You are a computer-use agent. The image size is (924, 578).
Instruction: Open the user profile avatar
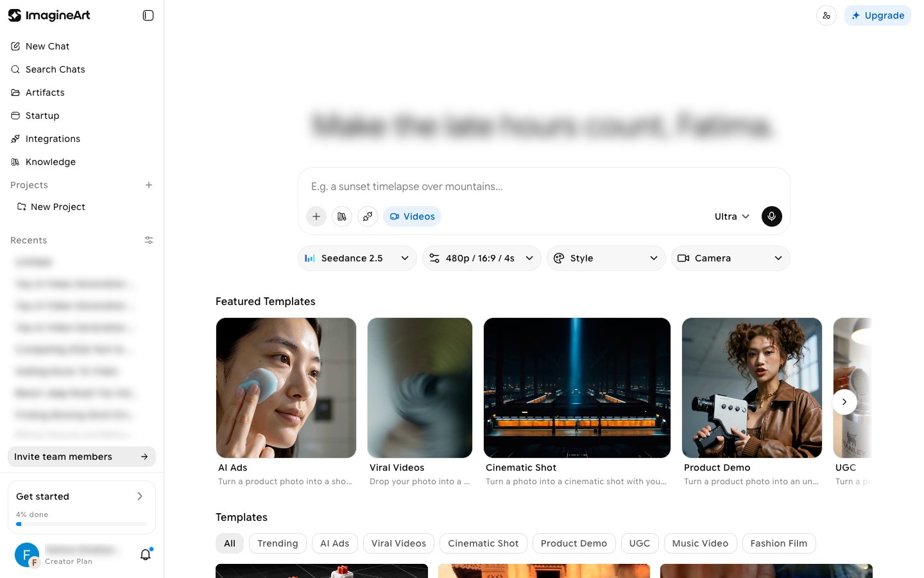(27, 555)
